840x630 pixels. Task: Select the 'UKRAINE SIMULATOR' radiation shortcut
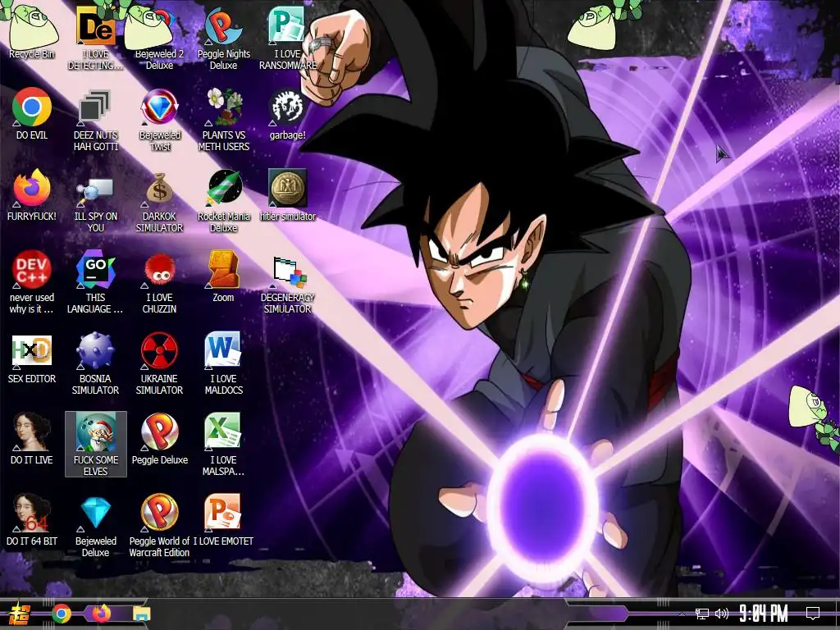coord(159,364)
